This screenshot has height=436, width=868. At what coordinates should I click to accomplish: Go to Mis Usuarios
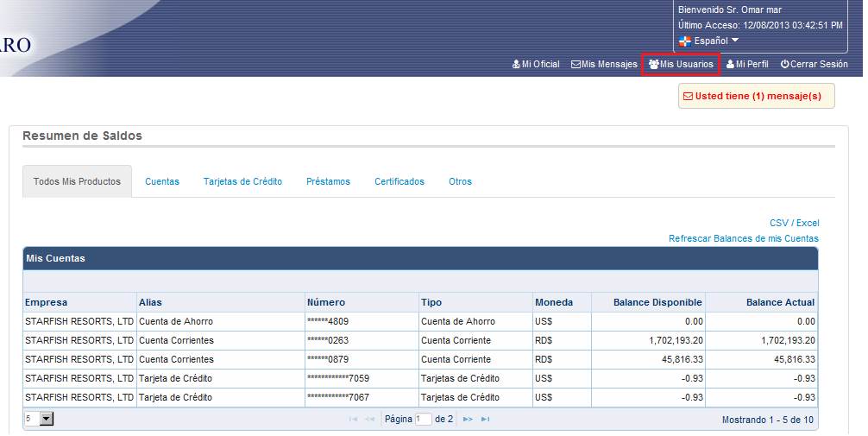(x=681, y=64)
